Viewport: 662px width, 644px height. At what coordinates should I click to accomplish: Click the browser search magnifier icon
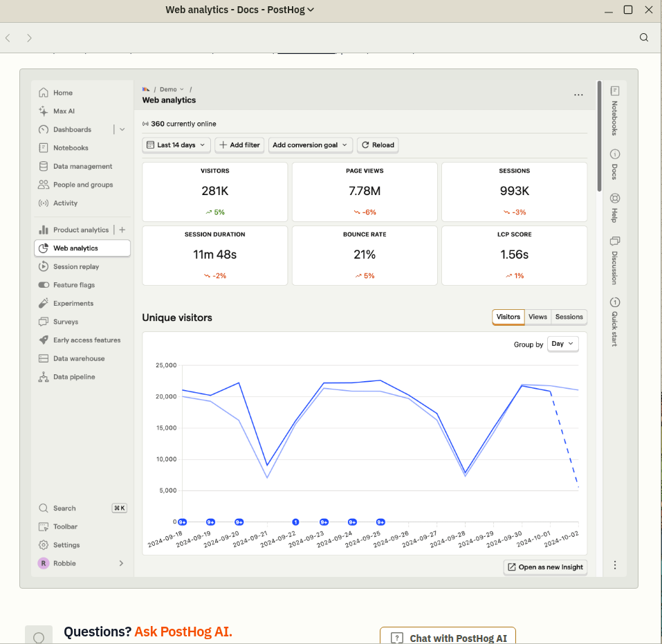tap(643, 37)
